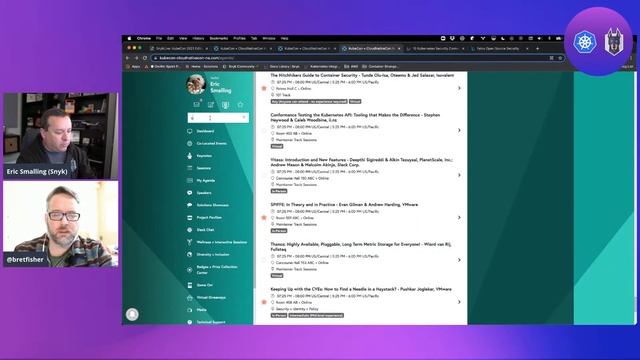
Task: Open Co-Located Events icon in sidebar
Action: (190, 144)
